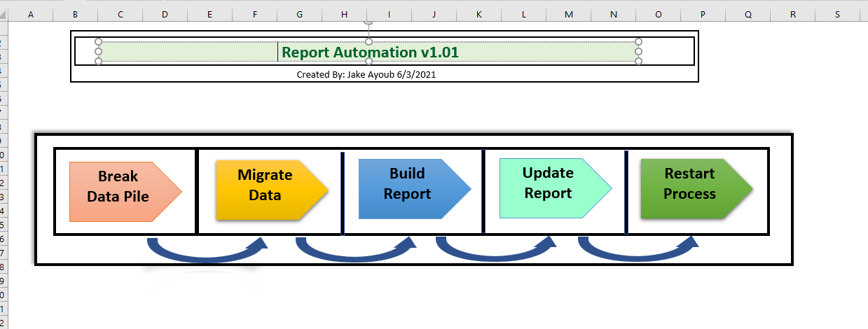This screenshot has height=329, width=868.
Task: Select column D header
Action: coord(165,14)
